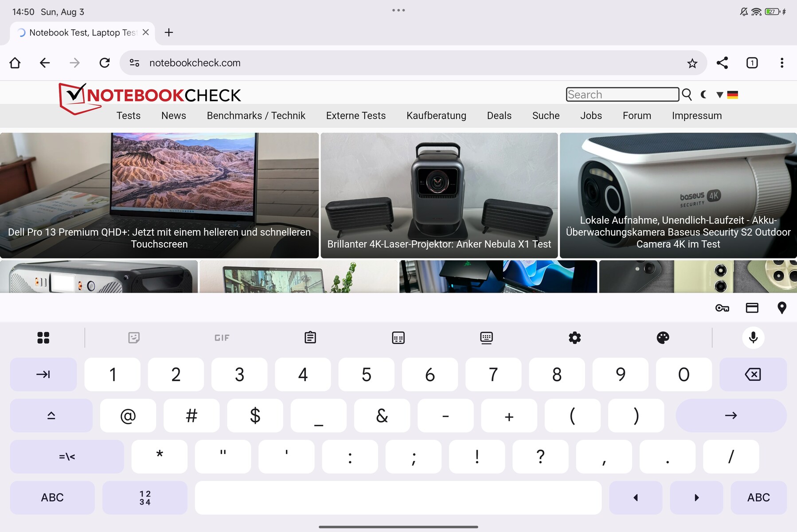
Task: Open the Tests menu item
Action: [129, 116]
